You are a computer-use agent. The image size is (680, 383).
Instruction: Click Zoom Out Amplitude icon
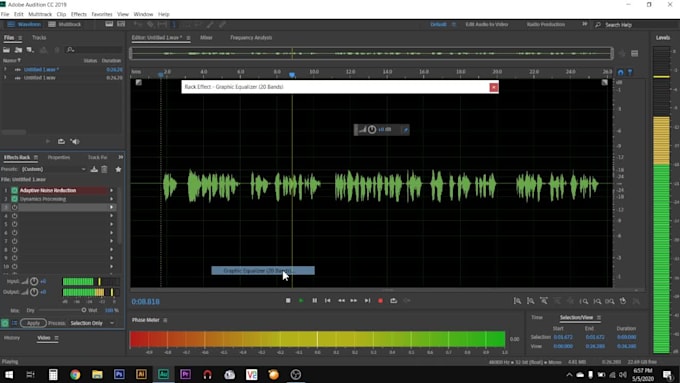pos(530,301)
